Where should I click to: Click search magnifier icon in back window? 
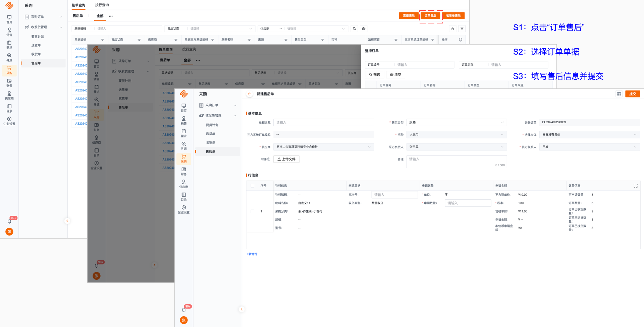pos(354,29)
